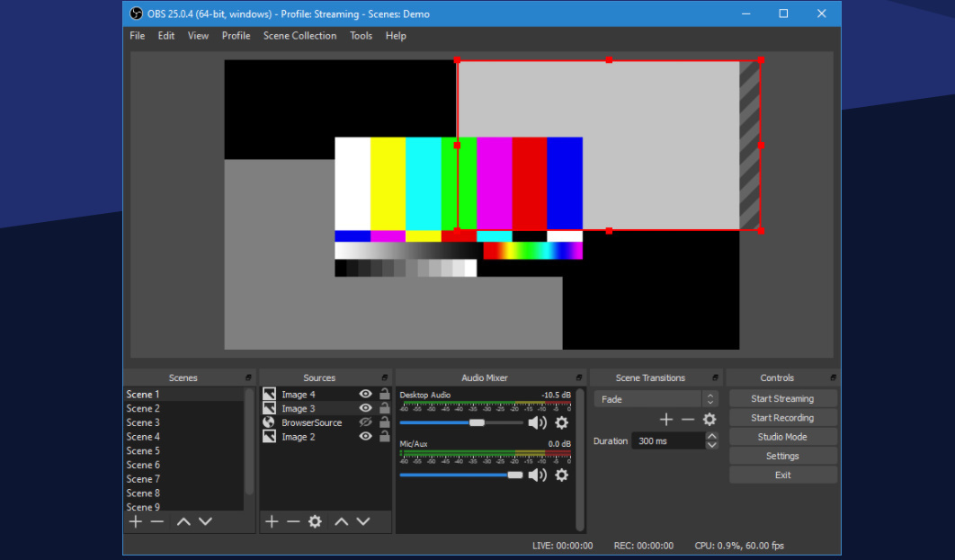
Task: Open Desktop Audio settings gear
Action: (561, 422)
